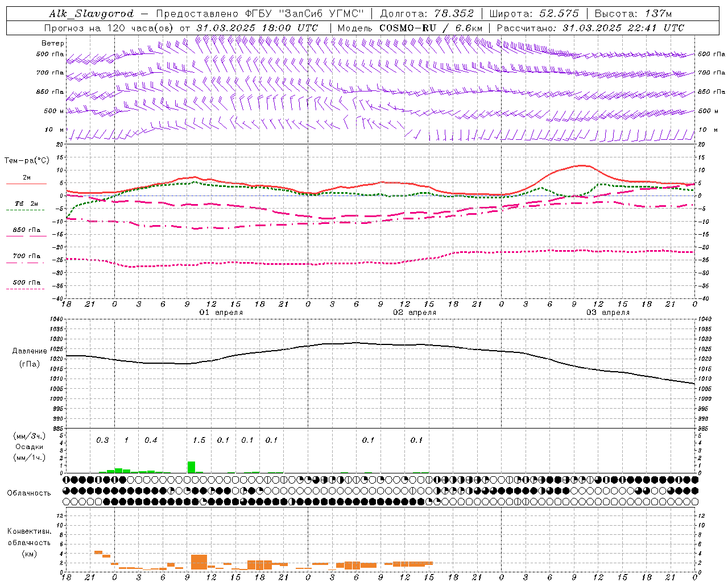This screenshot has width=728, height=582.
Task: Click the date label 02 апреля
Action: [415, 313]
